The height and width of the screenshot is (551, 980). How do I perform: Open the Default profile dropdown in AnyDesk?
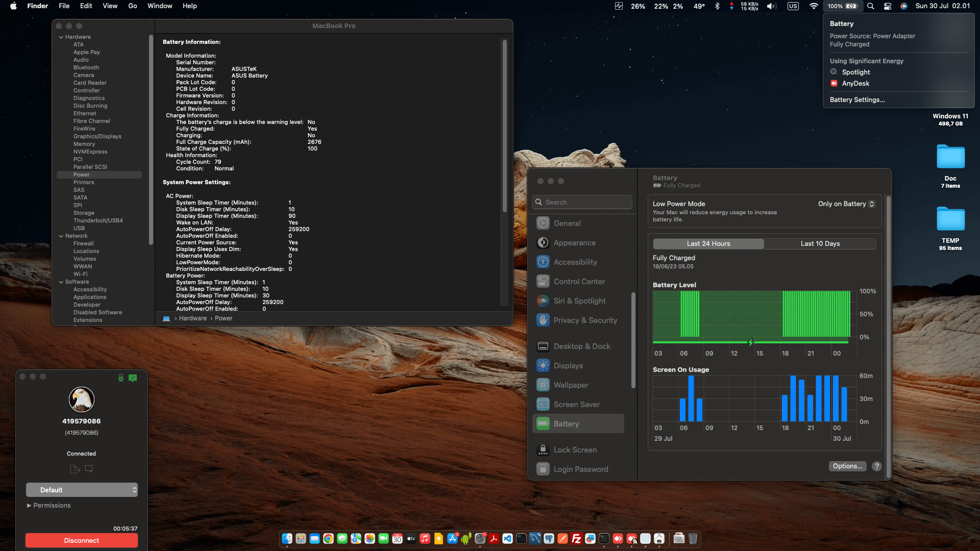(82, 490)
